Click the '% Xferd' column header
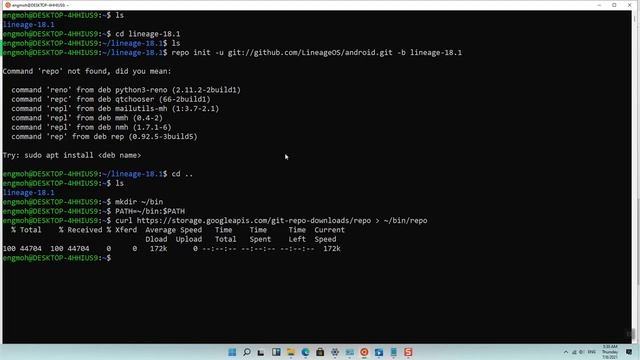The height and width of the screenshot is (360, 640). [x=122, y=230]
